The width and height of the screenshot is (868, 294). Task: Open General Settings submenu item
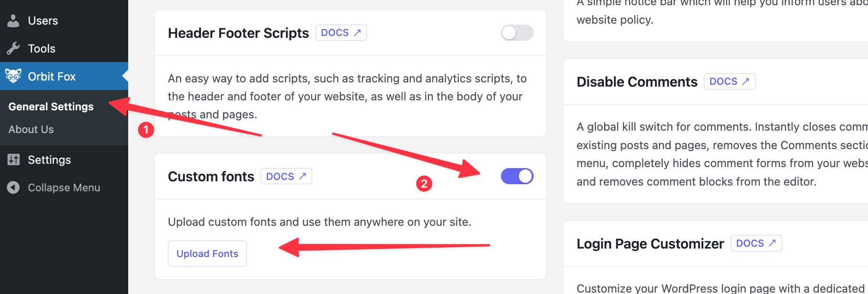(51, 107)
